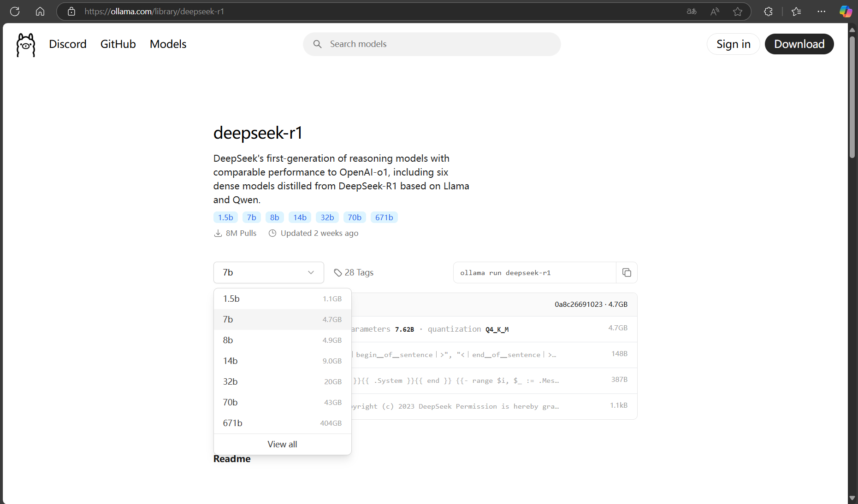Click the scrollbar up arrow
858x504 pixels.
(852, 29)
